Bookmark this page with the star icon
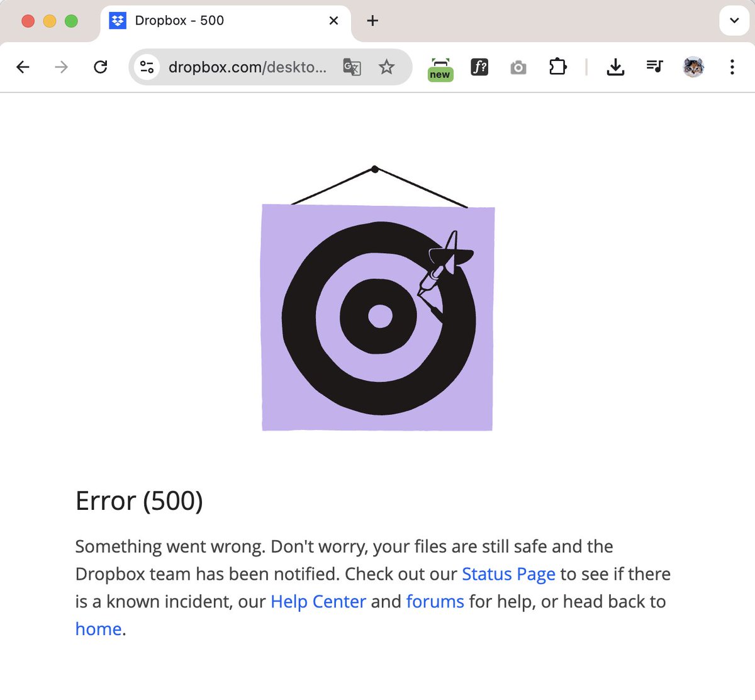The height and width of the screenshot is (700, 755). [387, 67]
